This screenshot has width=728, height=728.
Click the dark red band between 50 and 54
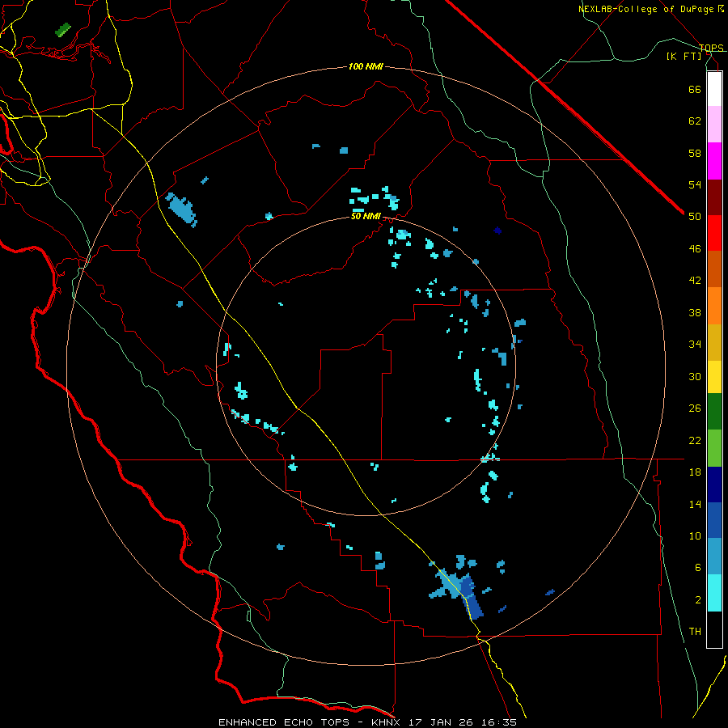[x=714, y=198]
